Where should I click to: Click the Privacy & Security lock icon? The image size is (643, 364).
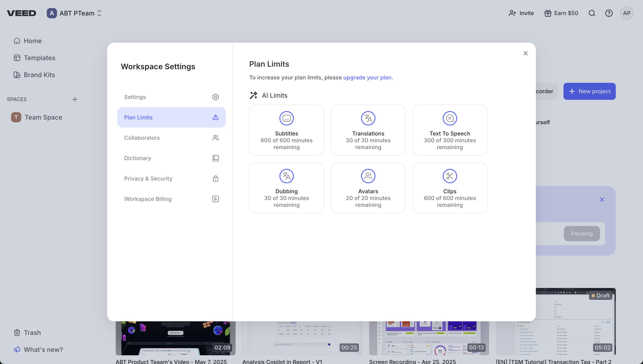tap(215, 179)
